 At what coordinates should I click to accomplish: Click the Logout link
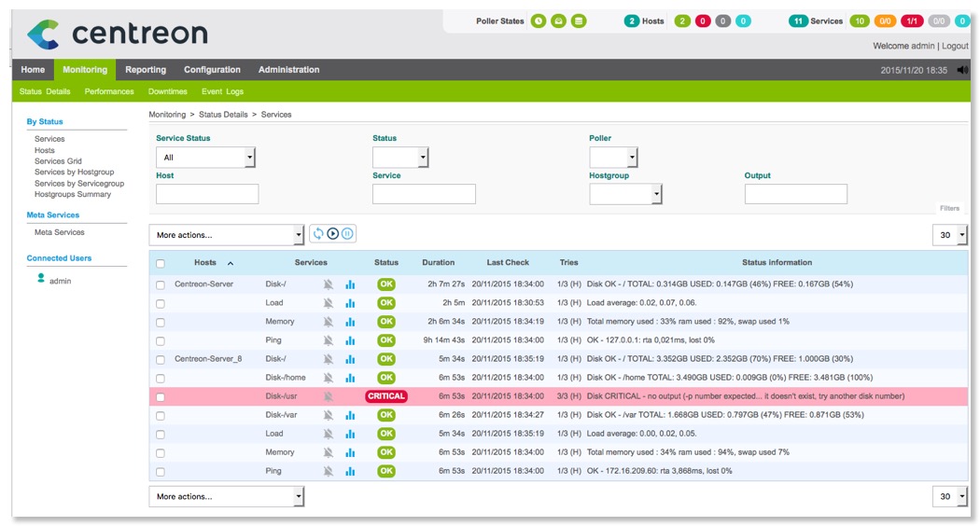(x=955, y=47)
